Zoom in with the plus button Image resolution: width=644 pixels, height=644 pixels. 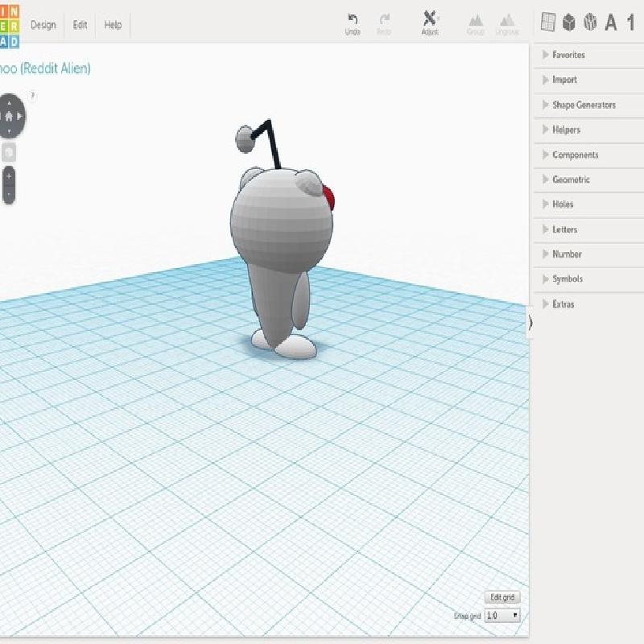[x=9, y=177]
